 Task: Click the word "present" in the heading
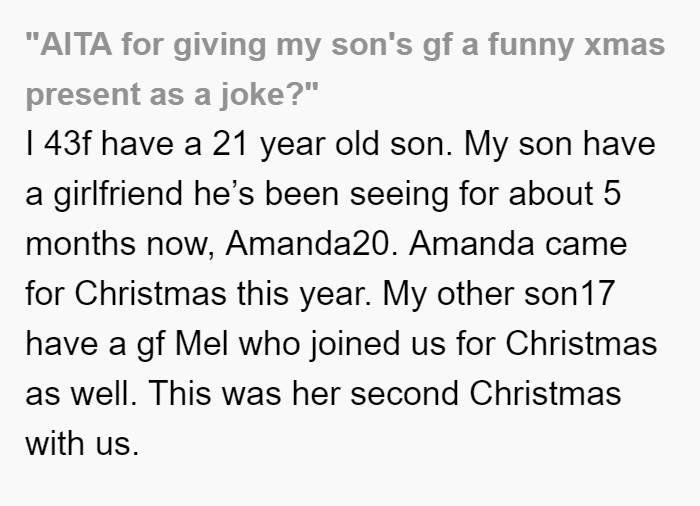click(x=83, y=96)
